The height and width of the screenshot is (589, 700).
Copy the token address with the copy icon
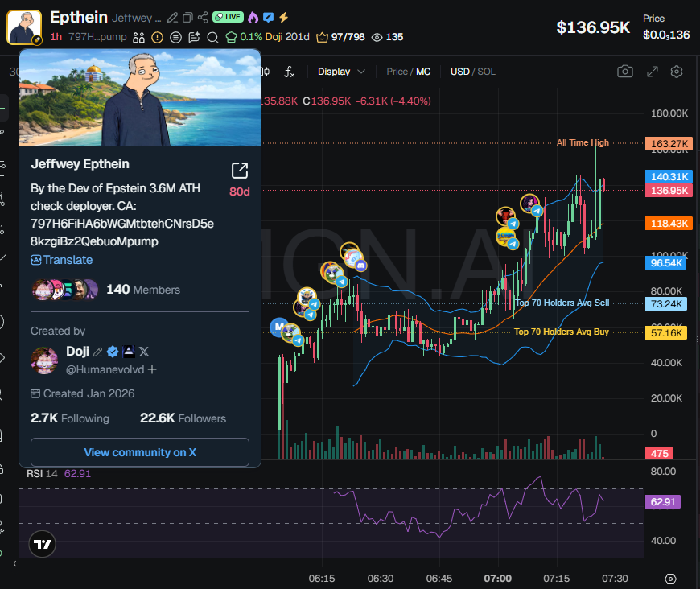[188, 17]
